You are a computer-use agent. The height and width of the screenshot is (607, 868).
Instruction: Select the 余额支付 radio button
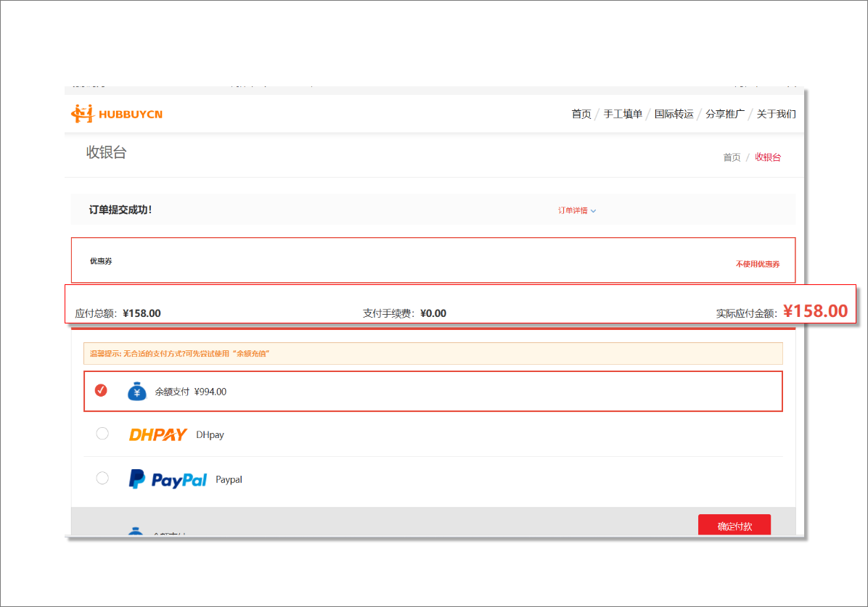101,391
